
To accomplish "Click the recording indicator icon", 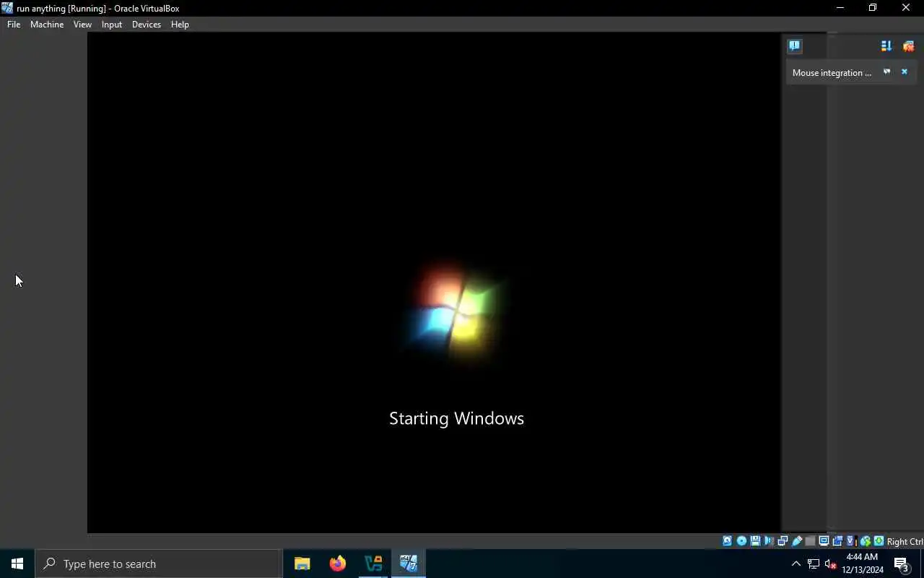I will click(x=837, y=541).
